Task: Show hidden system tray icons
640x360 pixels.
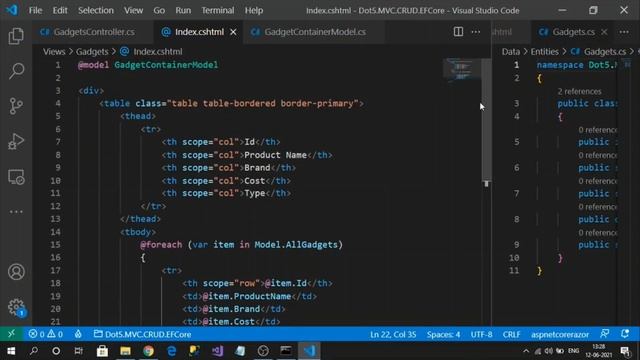Action: (526, 351)
